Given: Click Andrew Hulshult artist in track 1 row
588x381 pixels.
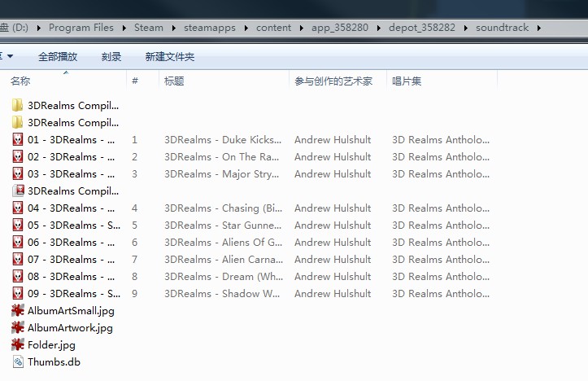Looking at the screenshot, I should click(x=333, y=140).
